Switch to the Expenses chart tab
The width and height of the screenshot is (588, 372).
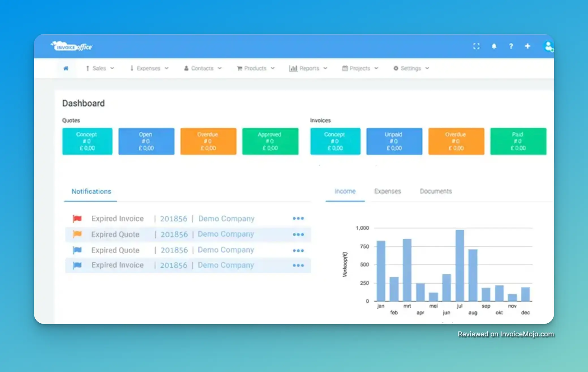pos(388,191)
